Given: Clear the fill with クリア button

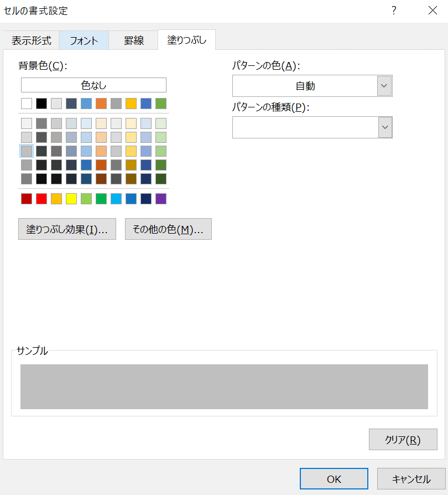Looking at the screenshot, I should [x=403, y=439].
